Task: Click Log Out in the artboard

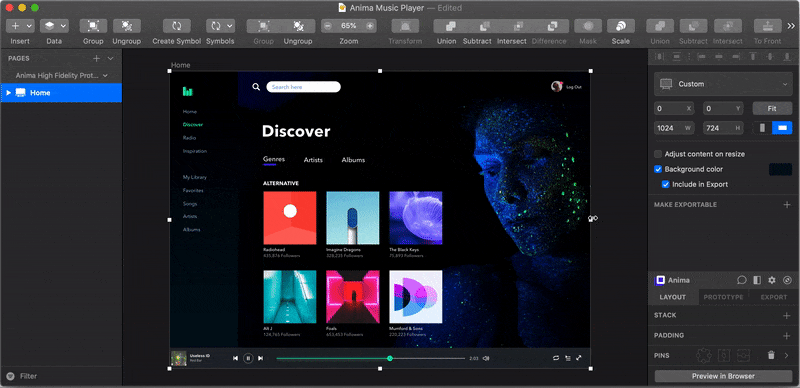Action: pyautogui.click(x=573, y=87)
